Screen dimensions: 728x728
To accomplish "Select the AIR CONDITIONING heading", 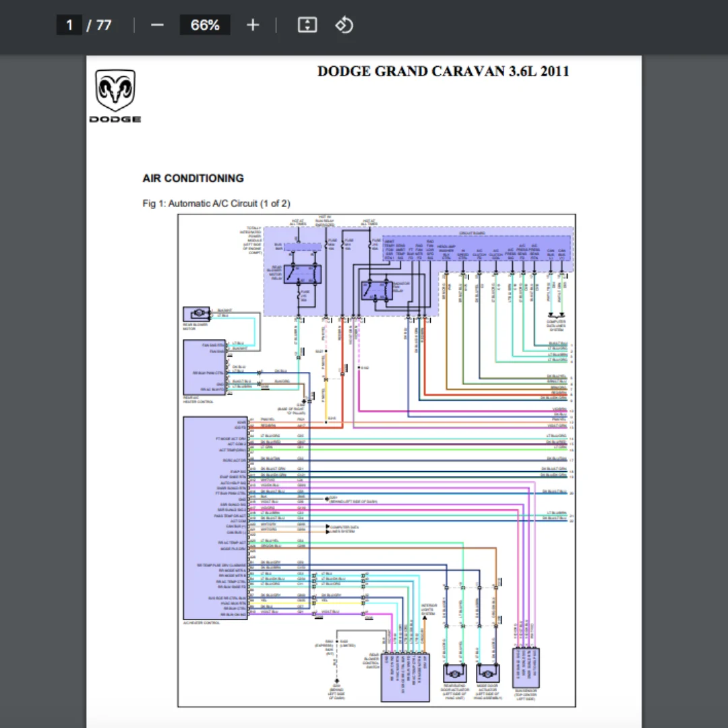I will tap(193, 178).
